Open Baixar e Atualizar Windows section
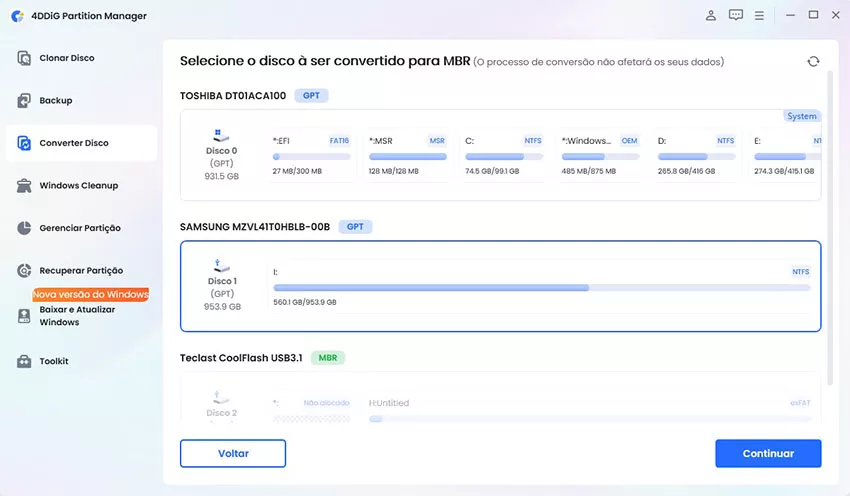The image size is (850, 496). [x=77, y=316]
